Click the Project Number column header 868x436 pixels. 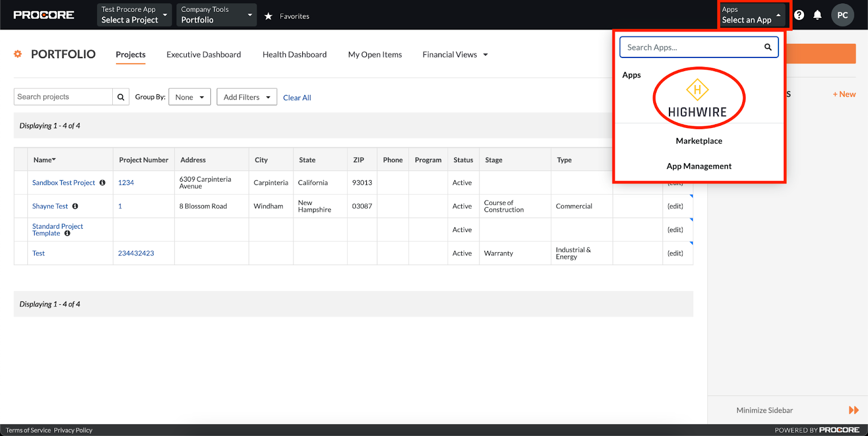click(x=144, y=160)
